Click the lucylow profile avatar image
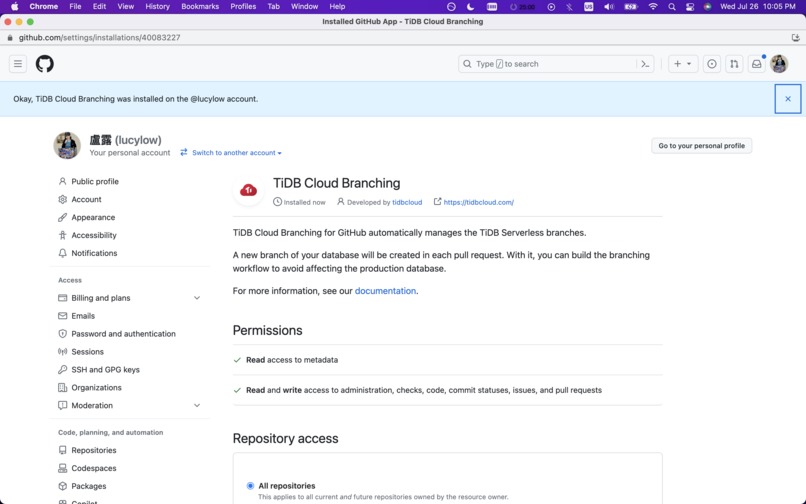806x504 pixels. click(x=67, y=146)
